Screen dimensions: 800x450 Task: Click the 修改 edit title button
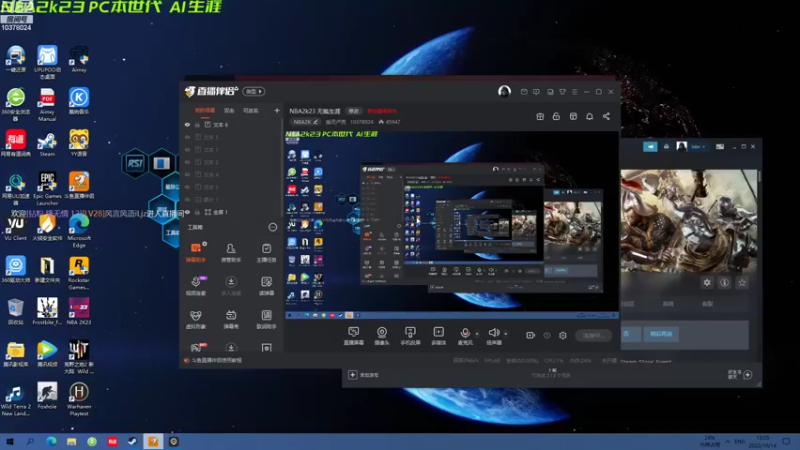click(354, 111)
